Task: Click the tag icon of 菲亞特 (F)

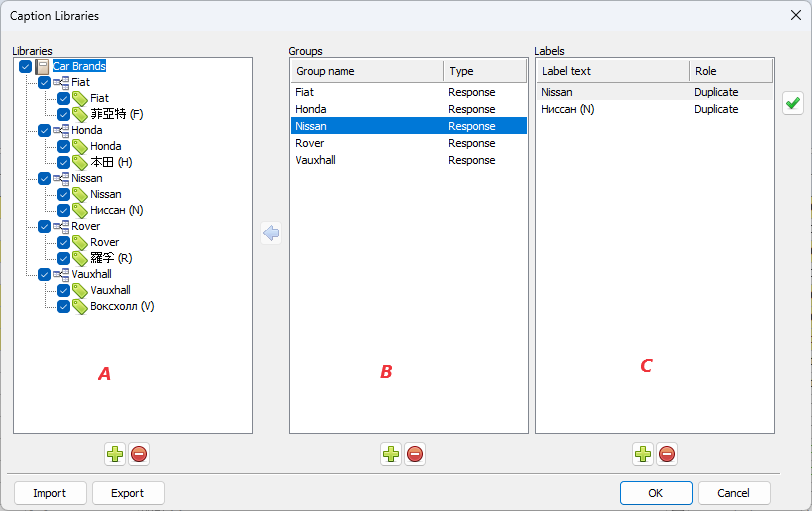Action: pyautogui.click(x=80, y=114)
